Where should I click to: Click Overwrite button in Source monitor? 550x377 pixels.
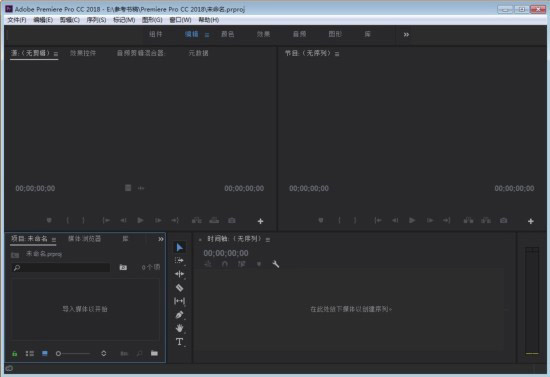click(x=214, y=221)
